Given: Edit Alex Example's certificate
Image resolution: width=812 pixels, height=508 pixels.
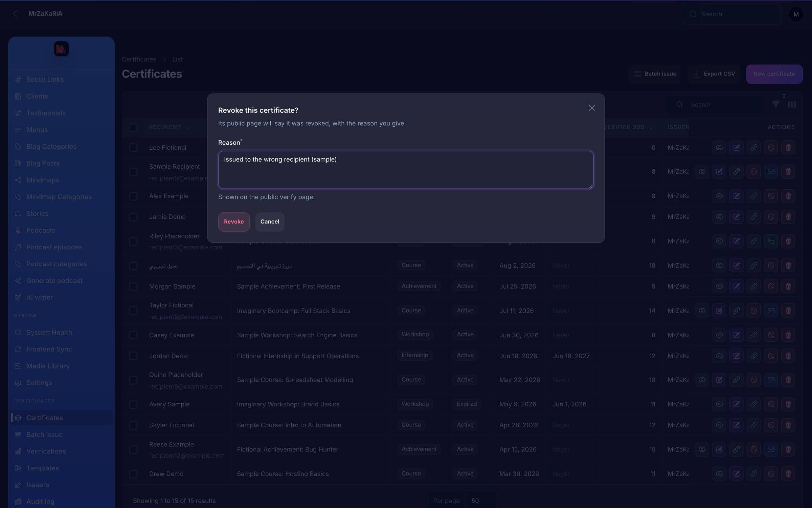Looking at the screenshot, I should [737, 196].
